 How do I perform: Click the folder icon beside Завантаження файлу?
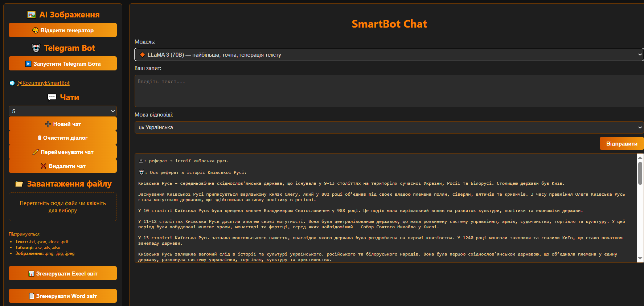[19, 184]
